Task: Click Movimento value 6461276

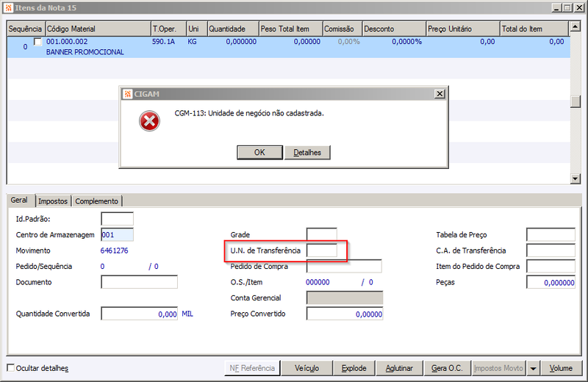Action: [x=115, y=251]
